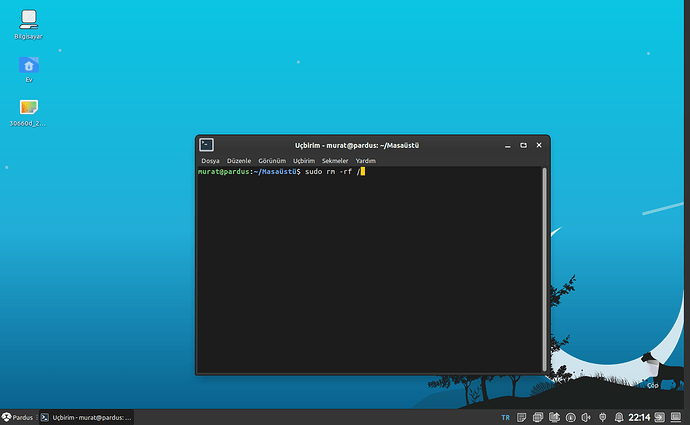Open the Yardım menu
The height and width of the screenshot is (425, 690).
pyautogui.click(x=367, y=161)
